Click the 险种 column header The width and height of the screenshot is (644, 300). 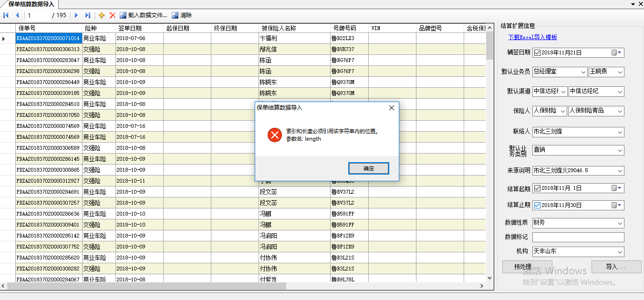[99, 28]
